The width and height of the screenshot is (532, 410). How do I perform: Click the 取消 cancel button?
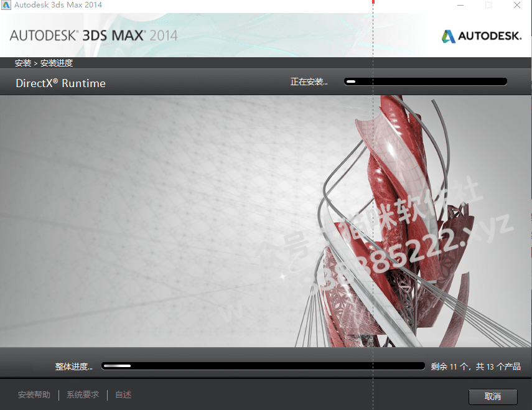coord(493,396)
